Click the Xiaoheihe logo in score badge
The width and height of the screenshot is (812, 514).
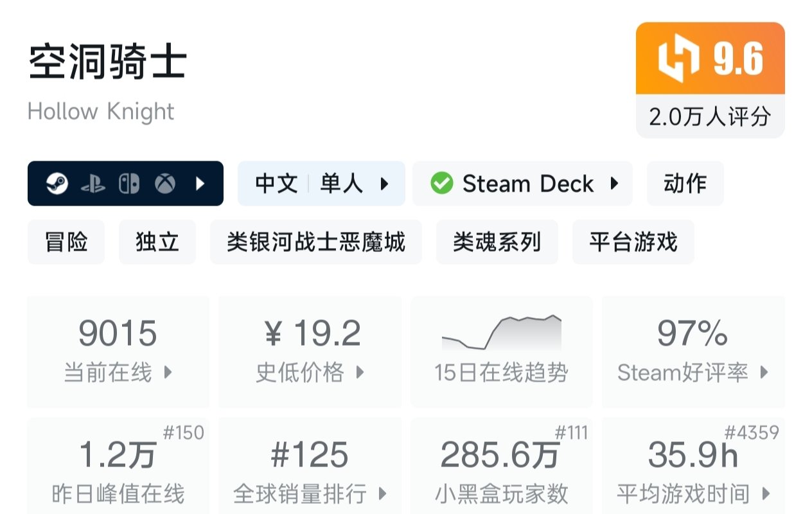click(678, 58)
